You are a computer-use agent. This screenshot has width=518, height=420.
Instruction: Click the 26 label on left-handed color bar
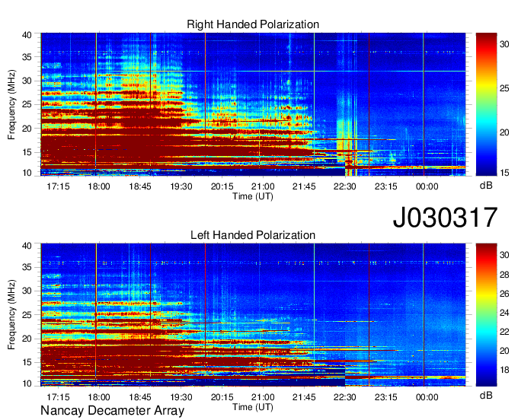(x=504, y=294)
